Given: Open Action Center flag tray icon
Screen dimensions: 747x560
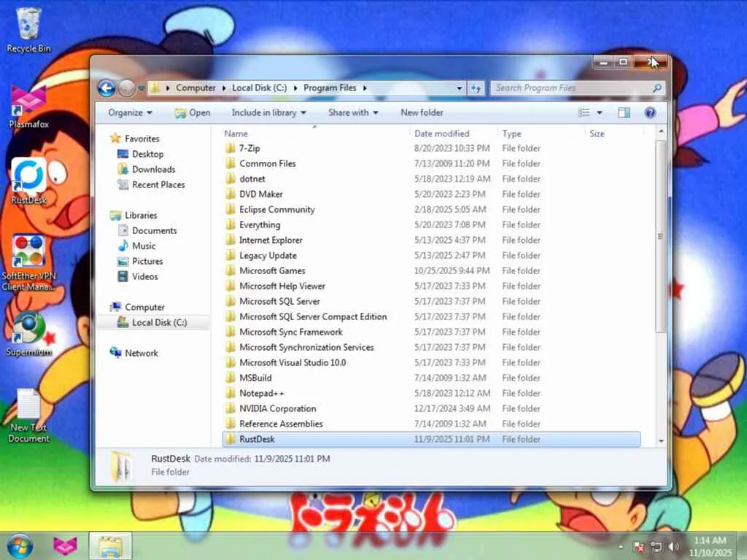Looking at the screenshot, I should (x=639, y=547).
